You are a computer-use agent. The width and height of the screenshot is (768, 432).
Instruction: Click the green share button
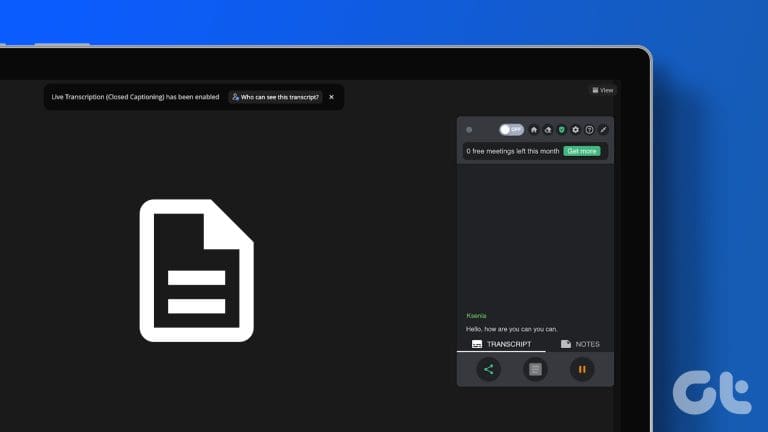(488, 369)
